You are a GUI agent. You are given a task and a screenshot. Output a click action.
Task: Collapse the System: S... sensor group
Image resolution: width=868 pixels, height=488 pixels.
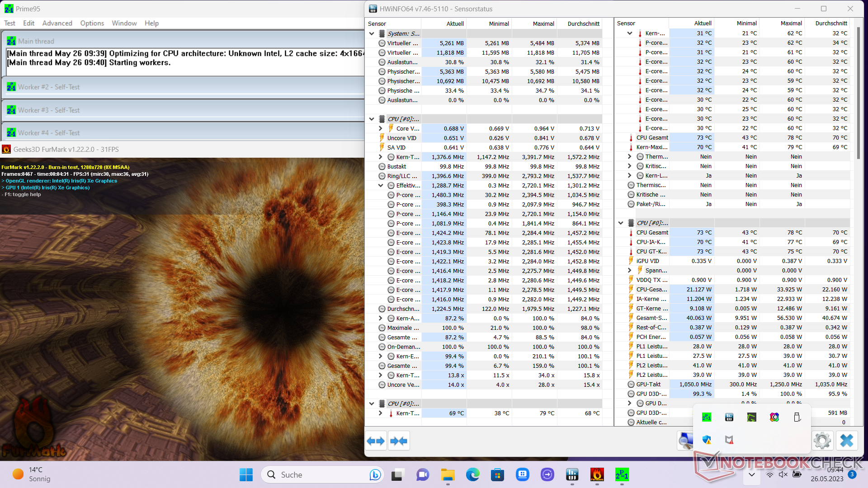372,33
